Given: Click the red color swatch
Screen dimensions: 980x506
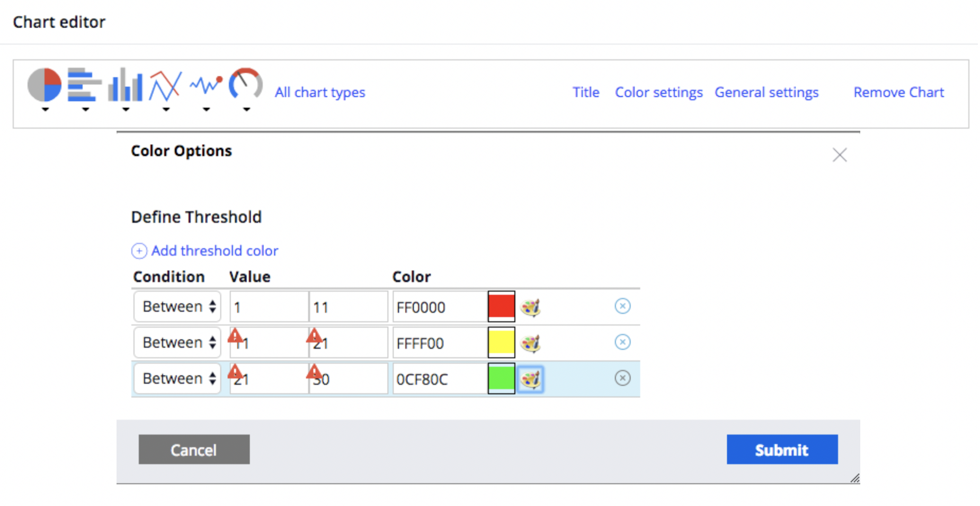Looking at the screenshot, I should (x=501, y=306).
